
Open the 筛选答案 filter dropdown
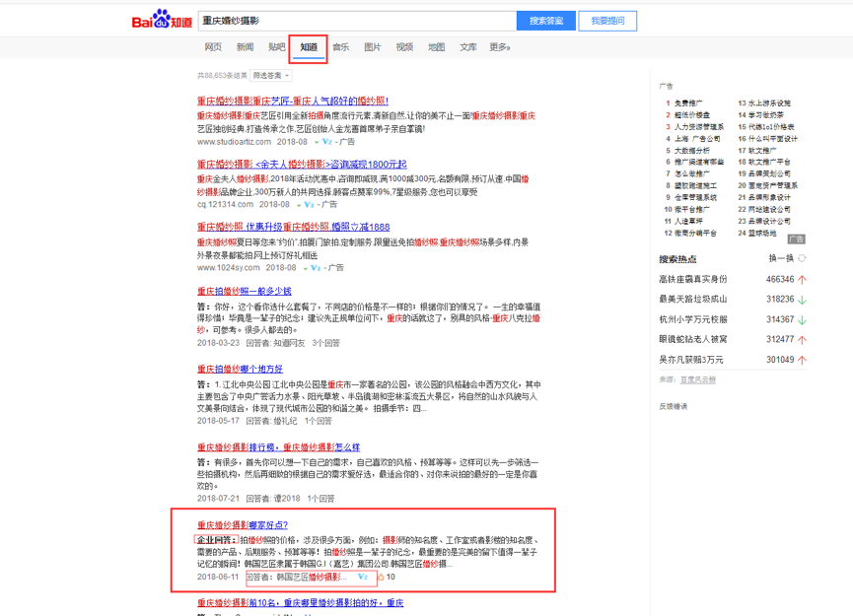pos(267,75)
